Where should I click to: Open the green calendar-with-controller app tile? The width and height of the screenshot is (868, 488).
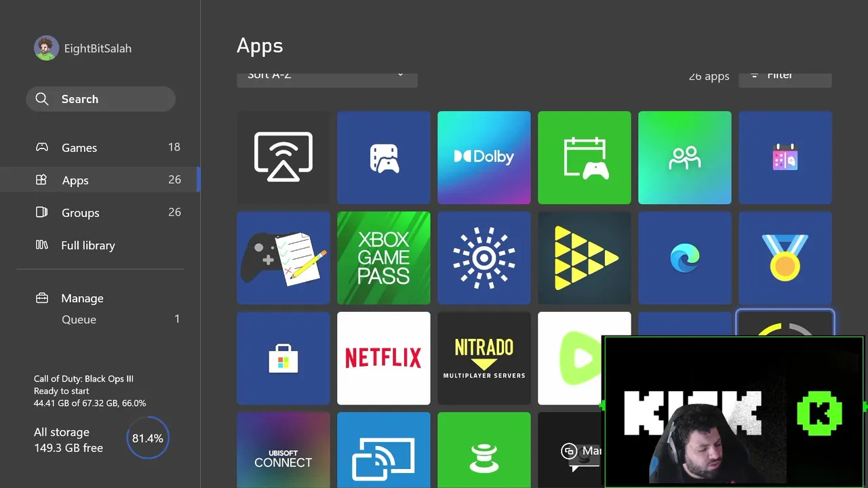585,157
